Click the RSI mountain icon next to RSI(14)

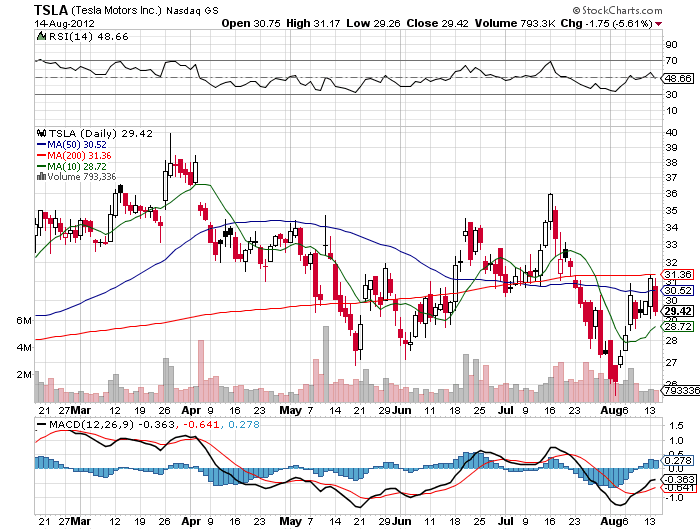coord(41,36)
